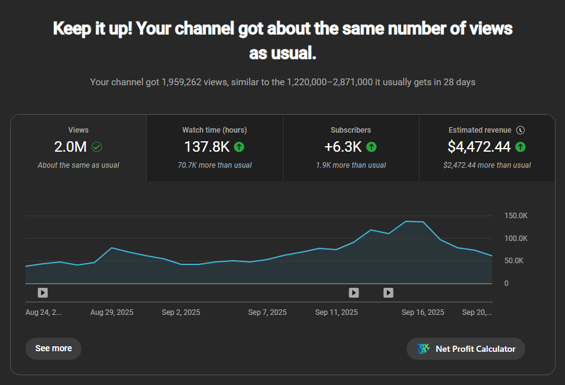
Task: Click green up arrow next to +6.3K
Action: (x=372, y=147)
